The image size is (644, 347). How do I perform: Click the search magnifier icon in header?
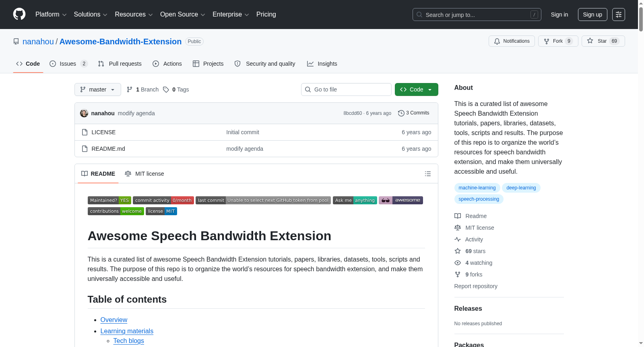pos(419,15)
